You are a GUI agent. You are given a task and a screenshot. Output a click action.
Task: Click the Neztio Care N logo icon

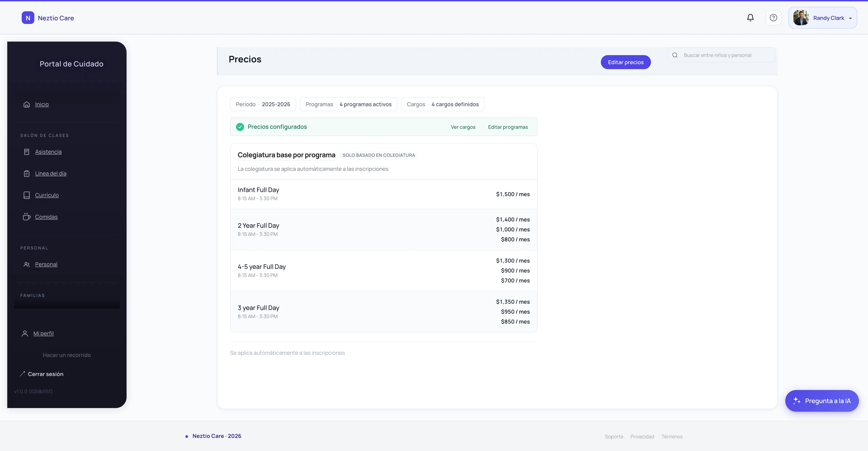[x=28, y=18]
